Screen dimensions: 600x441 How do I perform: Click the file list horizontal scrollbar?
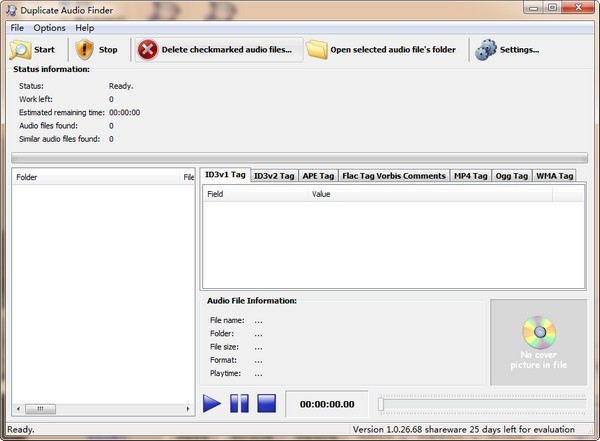point(100,408)
